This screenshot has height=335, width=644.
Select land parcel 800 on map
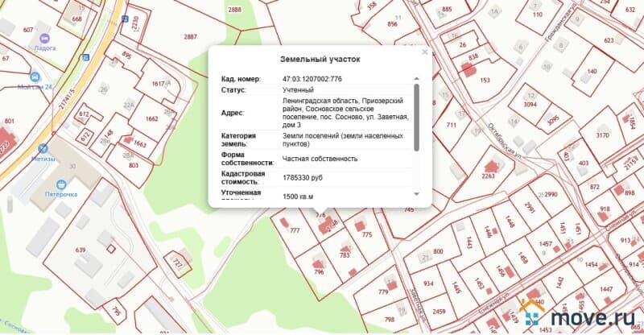438,251
